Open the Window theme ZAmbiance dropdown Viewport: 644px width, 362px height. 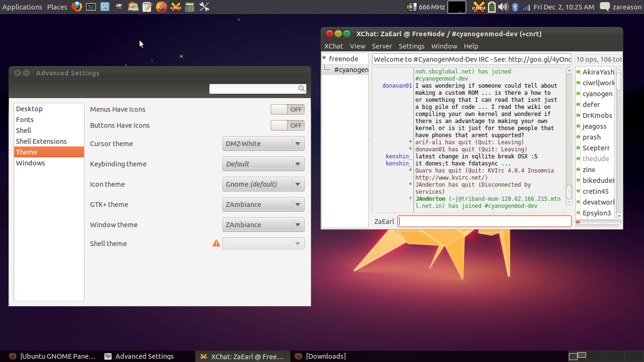(264, 225)
